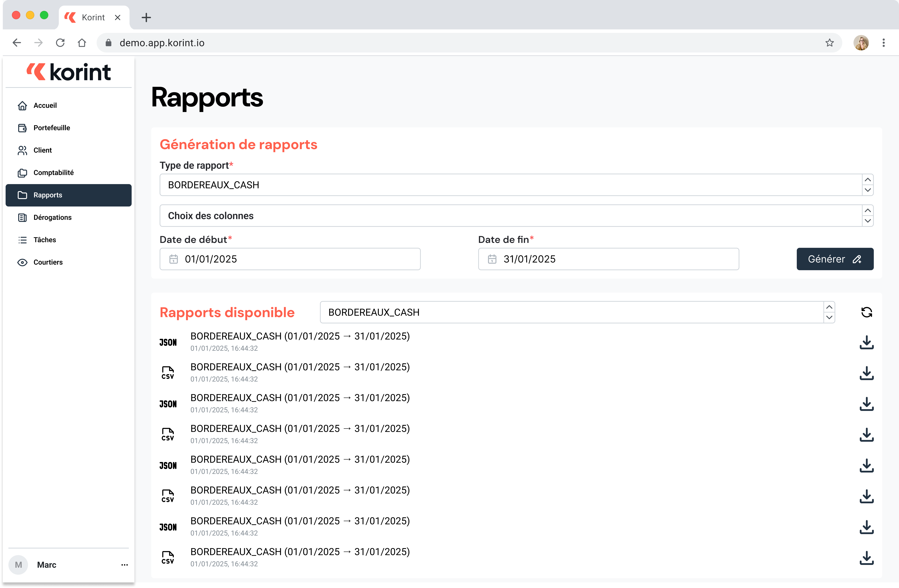Click the Courtiers eye icon
The height and width of the screenshot is (588, 899).
point(22,262)
